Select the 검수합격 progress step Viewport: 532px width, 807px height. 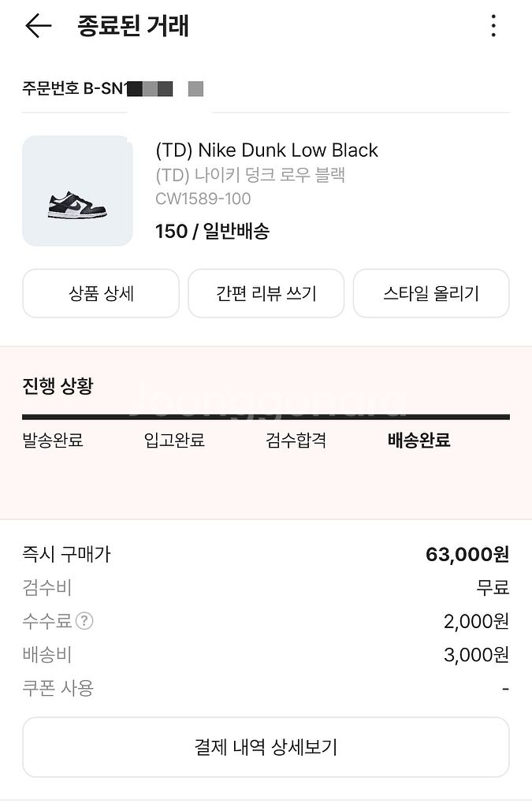[x=296, y=441]
